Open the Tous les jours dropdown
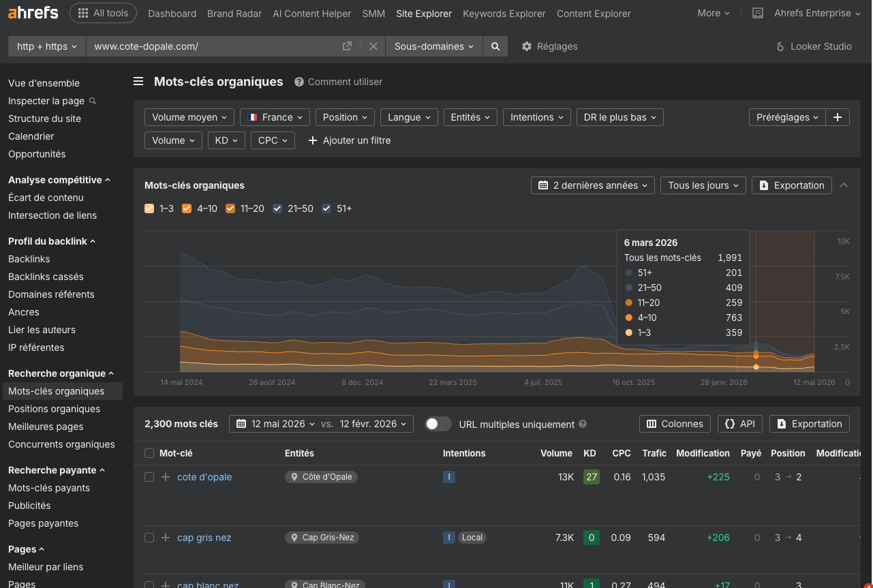The image size is (873, 588). 703,185
